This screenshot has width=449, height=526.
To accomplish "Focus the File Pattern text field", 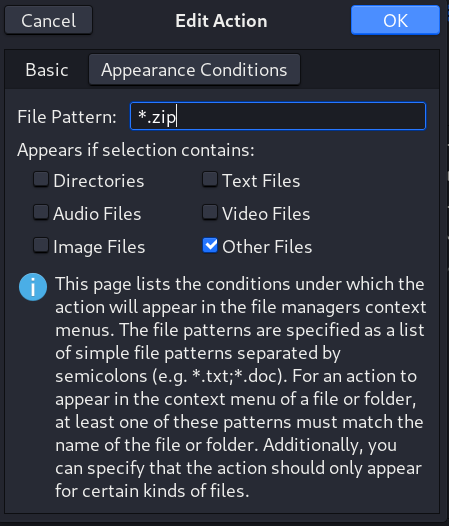I will click(278, 116).
